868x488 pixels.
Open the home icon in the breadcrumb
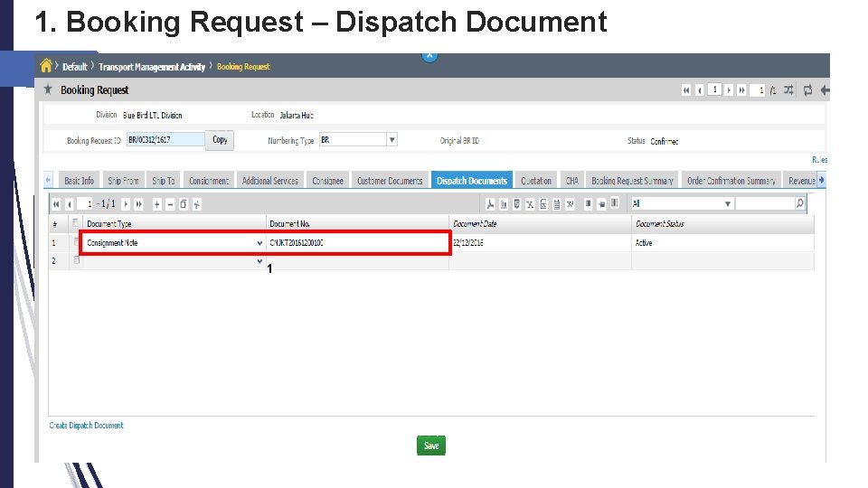point(46,66)
